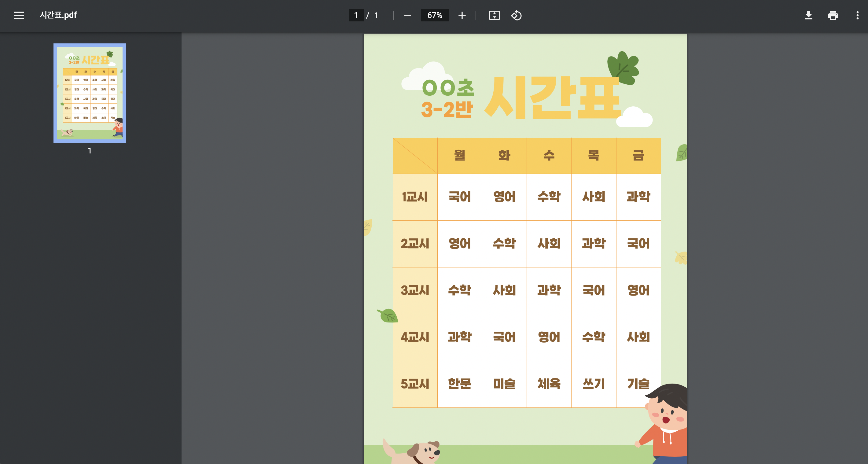The width and height of the screenshot is (868, 464).
Task: Click the 4교시 row label
Action: click(x=415, y=337)
